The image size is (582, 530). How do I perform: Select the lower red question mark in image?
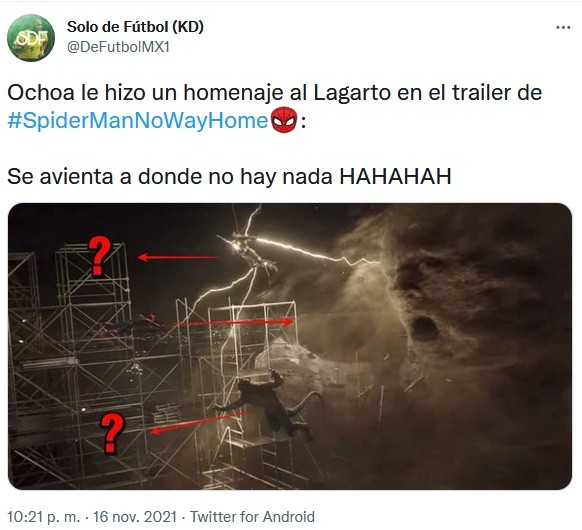click(x=112, y=433)
